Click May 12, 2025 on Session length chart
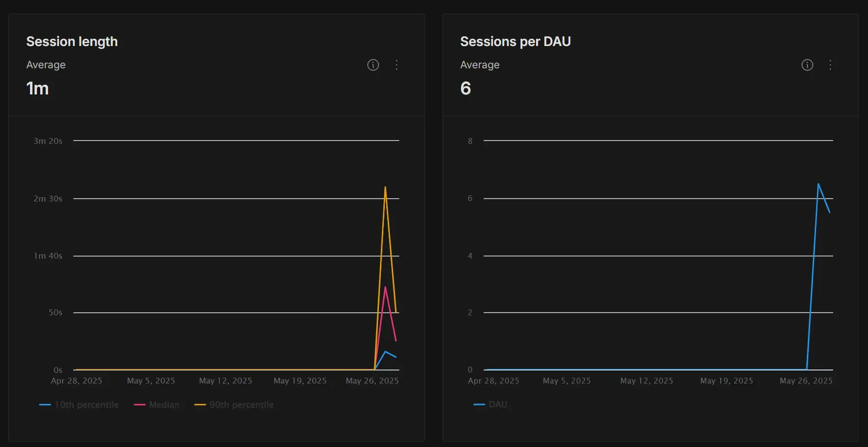The width and height of the screenshot is (868, 447). coord(225,381)
